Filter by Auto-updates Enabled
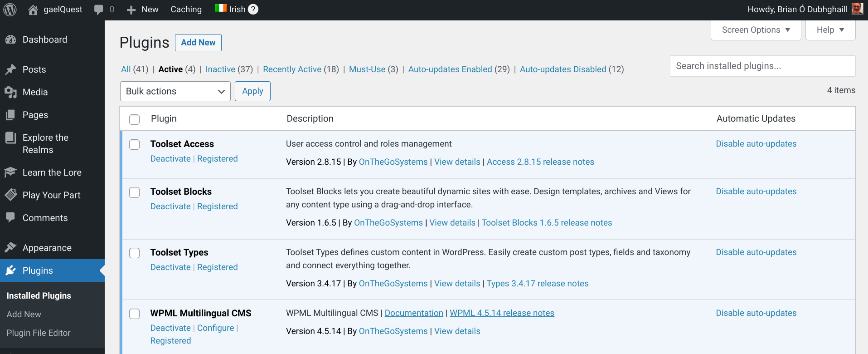 pyautogui.click(x=450, y=69)
